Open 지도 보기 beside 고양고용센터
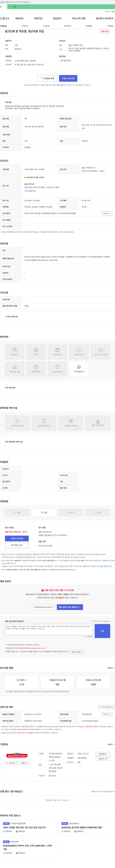The height and width of the screenshot is (868, 115). coord(107,714)
